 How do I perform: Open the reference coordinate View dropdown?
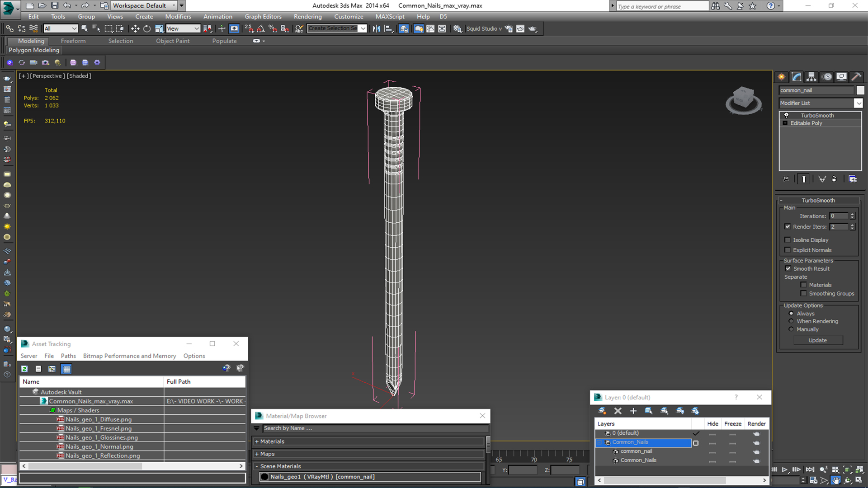coord(183,28)
